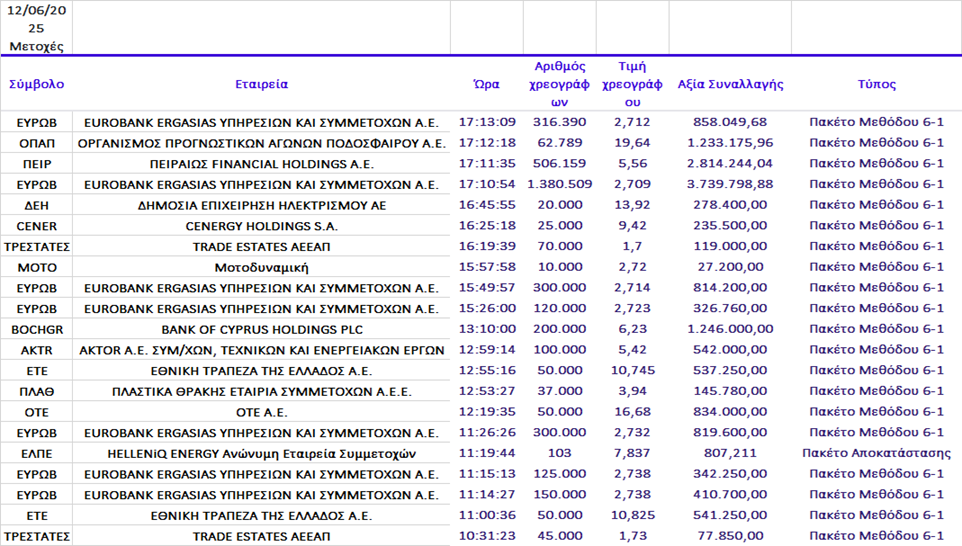Select 'ΠΛΑΣΤΙΚΑ ΘΡΑΚΗΣ ΕΤΑΙΡΙΑ ΣΥΜΜΕΤΟΧΩΝ' cell

coord(261,391)
